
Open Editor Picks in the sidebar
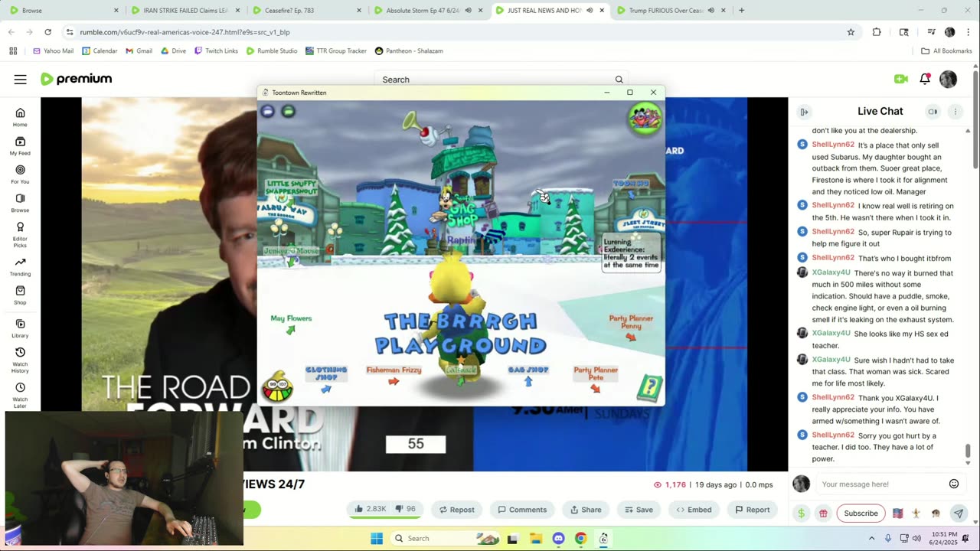(20, 235)
